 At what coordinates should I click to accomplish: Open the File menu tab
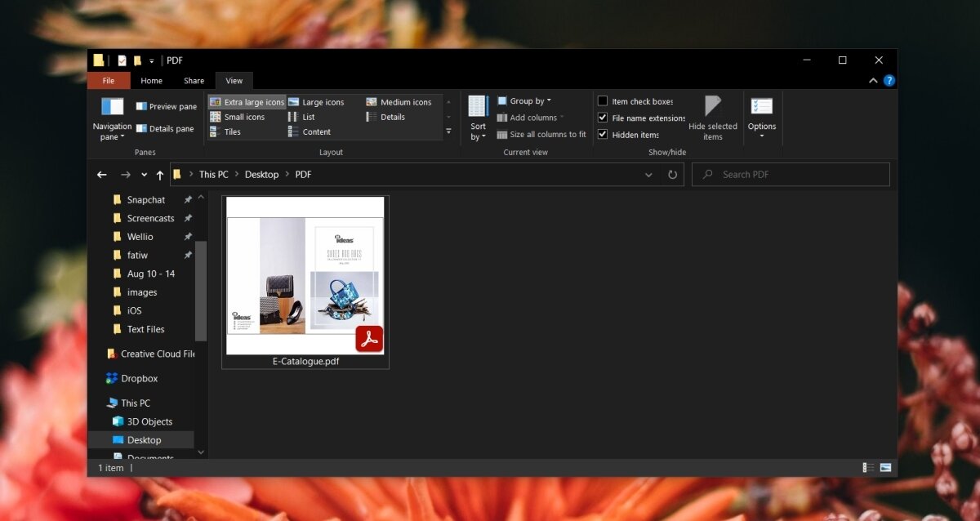pos(109,81)
